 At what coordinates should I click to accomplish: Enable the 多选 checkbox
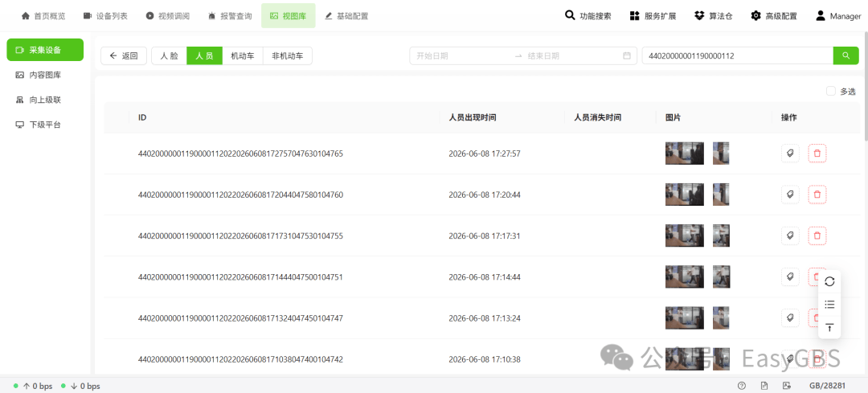pos(831,92)
